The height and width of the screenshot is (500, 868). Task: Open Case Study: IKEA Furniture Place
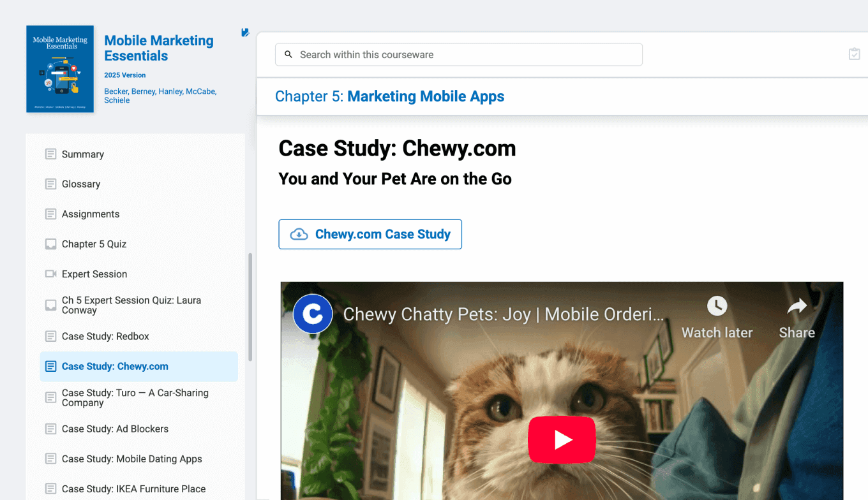(x=134, y=489)
